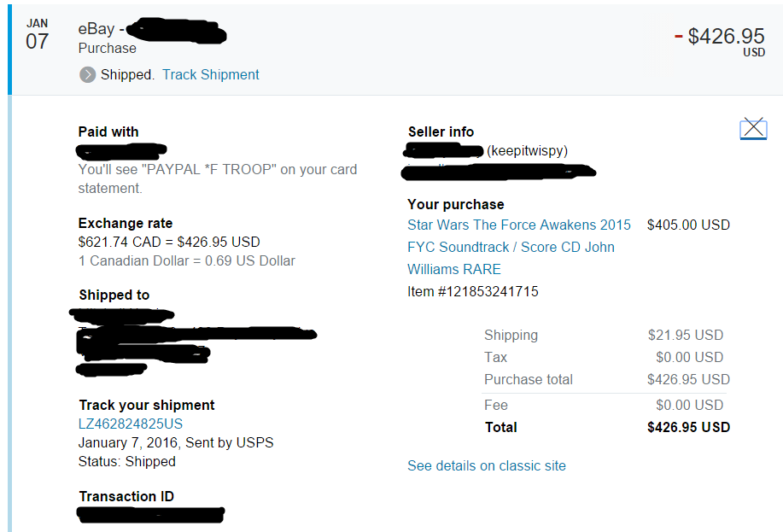The height and width of the screenshot is (532, 783).
Task: Select the JAN 07 date block
Action: pyautogui.click(x=37, y=35)
